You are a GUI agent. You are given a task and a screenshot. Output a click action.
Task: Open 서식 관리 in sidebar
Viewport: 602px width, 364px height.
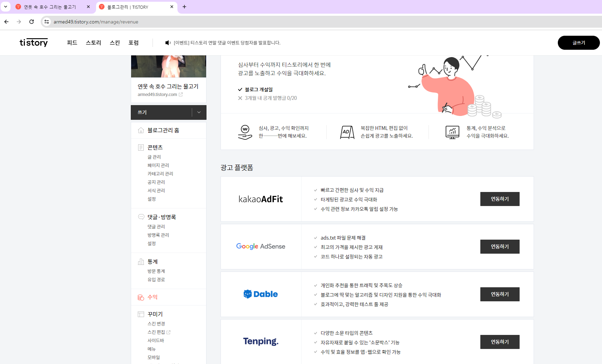[x=156, y=191]
